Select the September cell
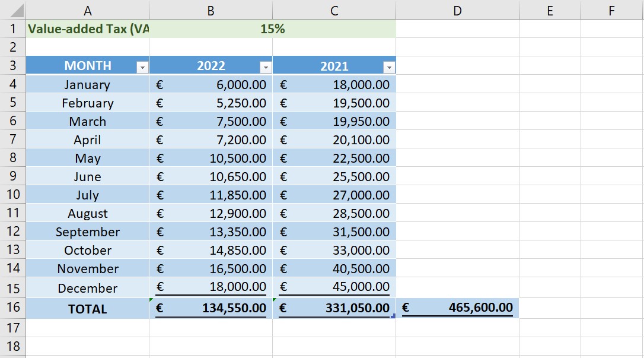 point(88,232)
